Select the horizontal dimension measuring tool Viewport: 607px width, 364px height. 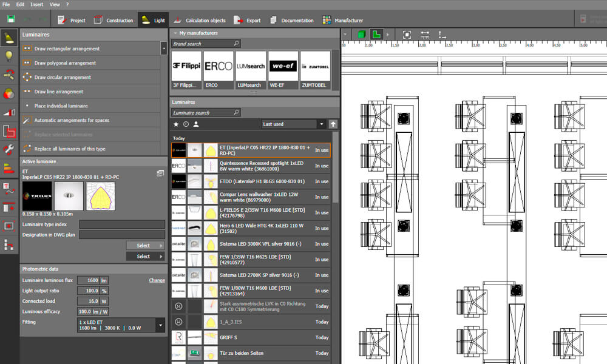click(x=425, y=35)
